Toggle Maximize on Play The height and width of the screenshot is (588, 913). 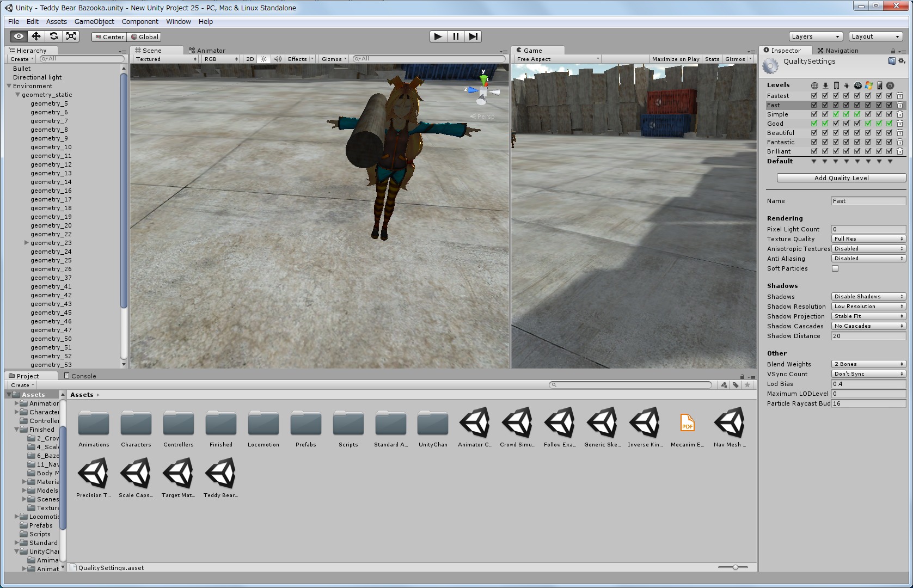pos(675,59)
